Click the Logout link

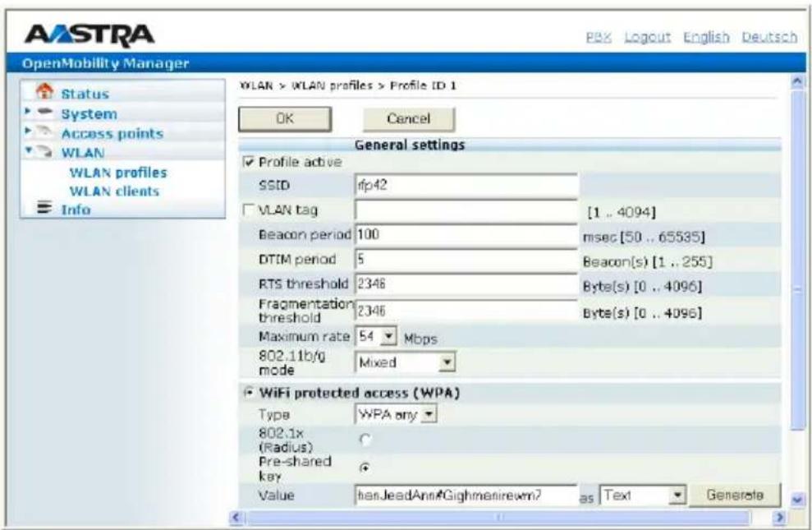point(647,37)
